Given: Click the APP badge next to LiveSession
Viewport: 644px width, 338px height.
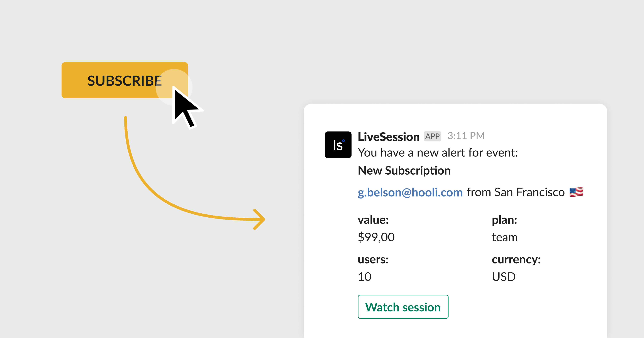Looking at the screenshot, I should tap(432, 136).
